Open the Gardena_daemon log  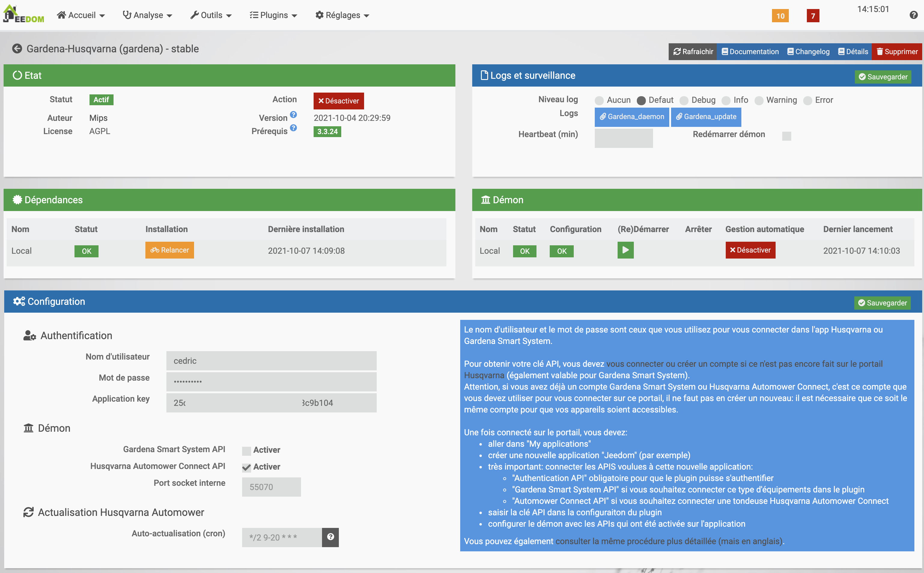(x=632, y=117)
